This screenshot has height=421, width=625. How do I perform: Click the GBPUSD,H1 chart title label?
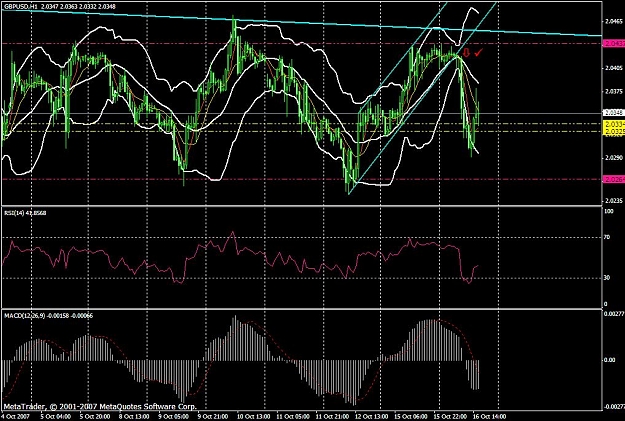[x=20, y=6]
